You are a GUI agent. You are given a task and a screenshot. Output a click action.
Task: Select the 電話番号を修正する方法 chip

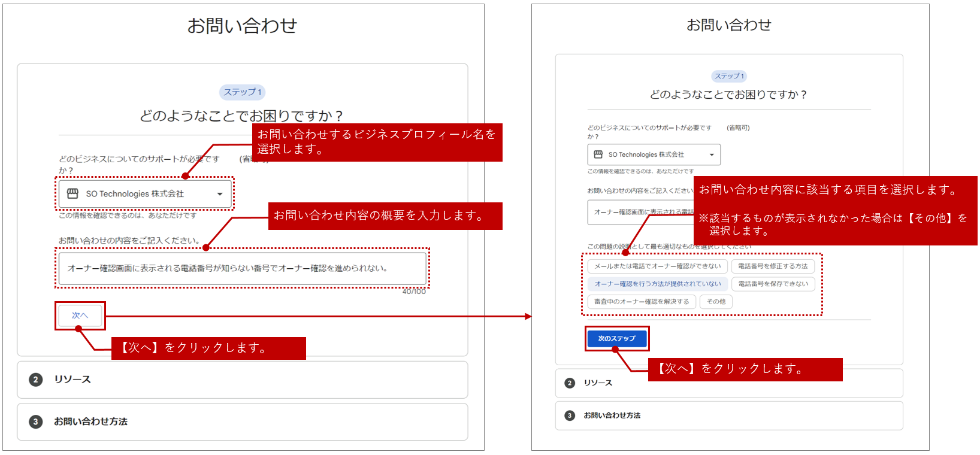click(x=772, y=266)
